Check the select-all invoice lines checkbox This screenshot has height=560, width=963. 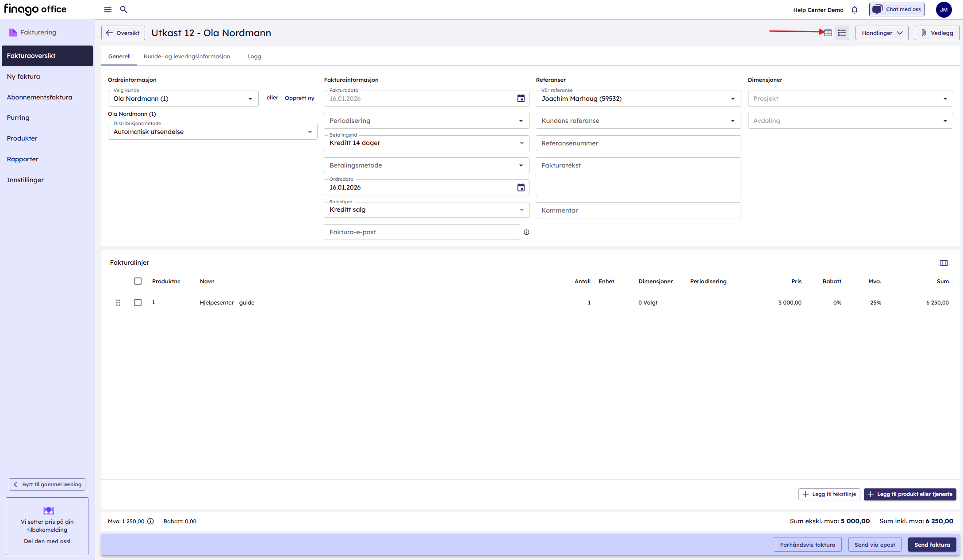click(x=138, y=281)
